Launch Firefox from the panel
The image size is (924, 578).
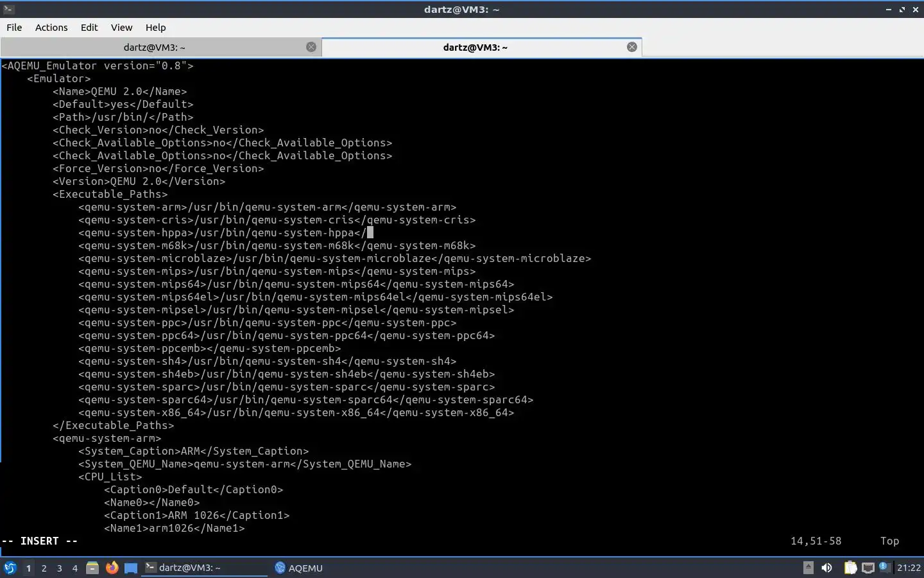[x=112, y=568]
